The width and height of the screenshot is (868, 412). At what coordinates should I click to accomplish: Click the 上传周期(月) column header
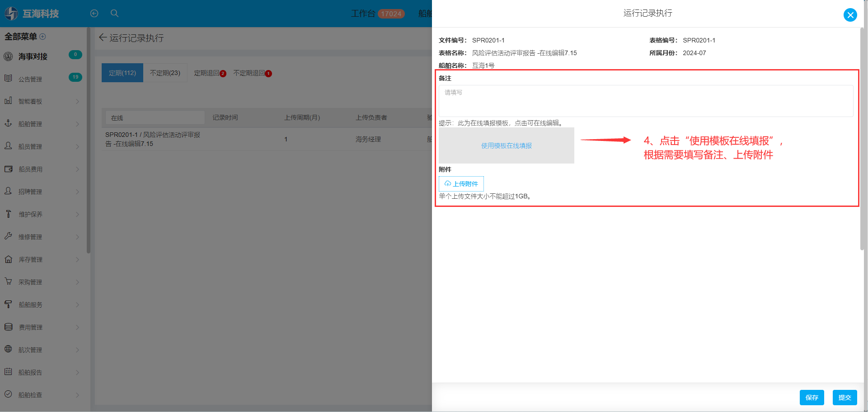coord(302,117)
